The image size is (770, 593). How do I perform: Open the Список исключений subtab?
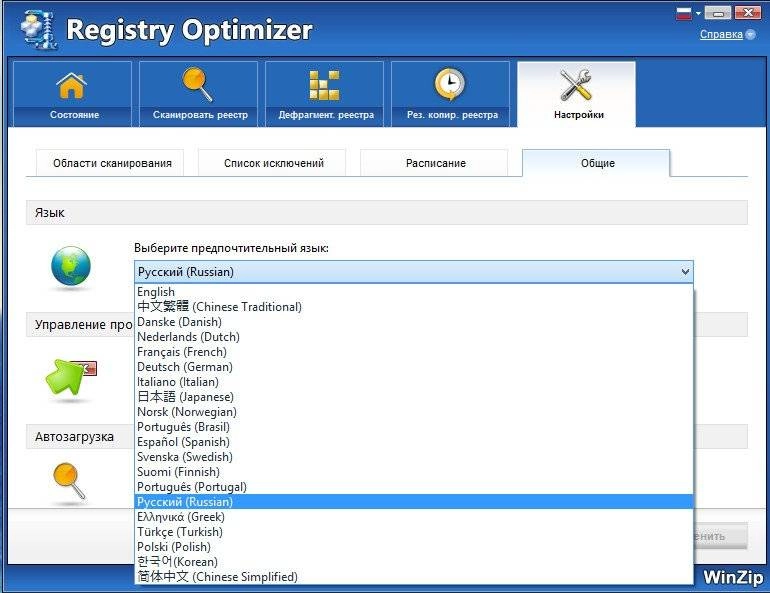[x=274, y=163]
